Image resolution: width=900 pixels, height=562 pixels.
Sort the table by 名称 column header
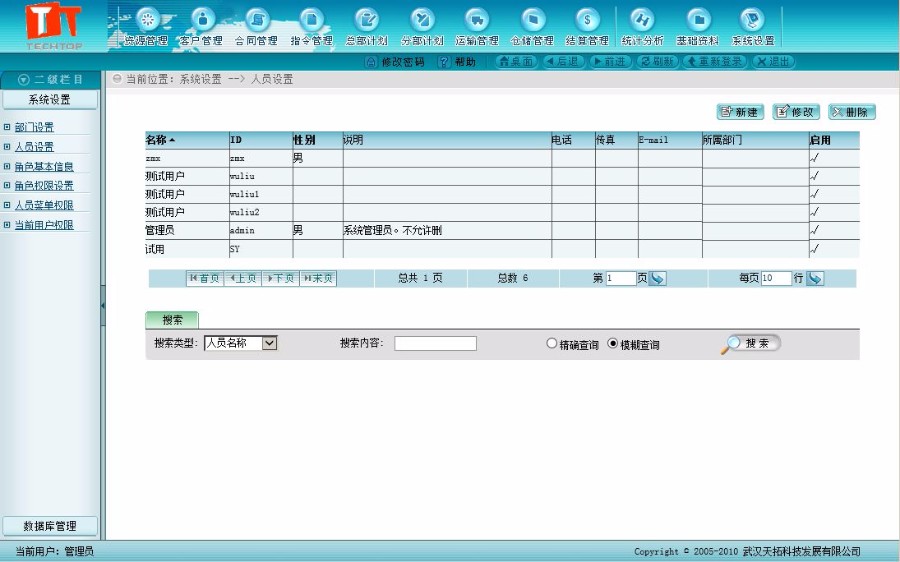[161, 140]
